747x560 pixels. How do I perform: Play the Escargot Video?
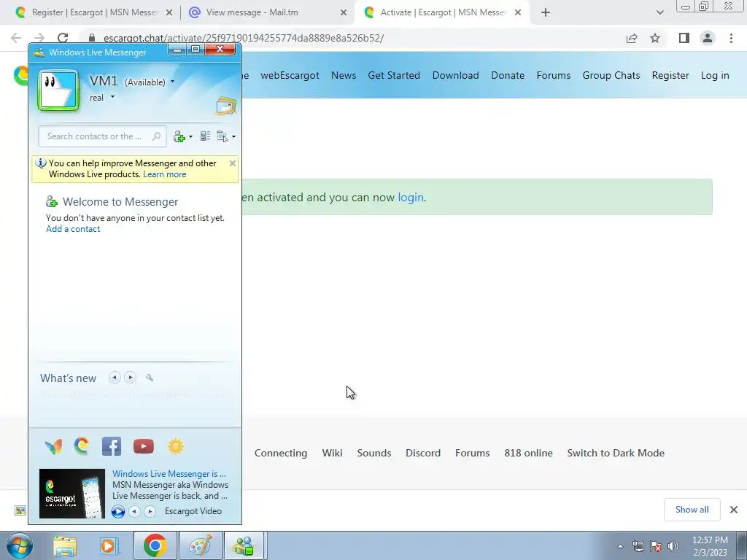click(x=117, y=511)
